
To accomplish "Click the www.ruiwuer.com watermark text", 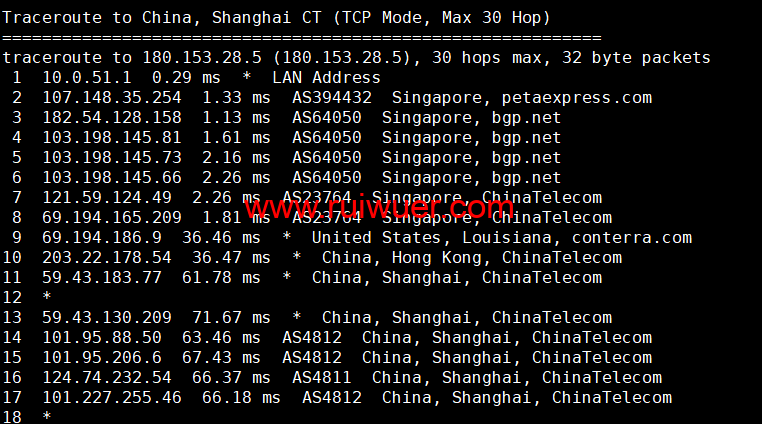I will click(x=372, y=208).
